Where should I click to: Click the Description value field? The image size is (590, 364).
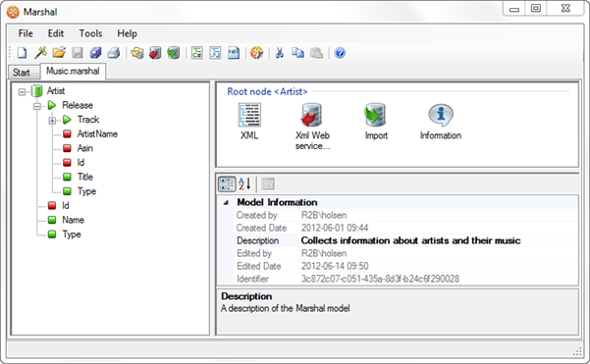pos(439,240)
